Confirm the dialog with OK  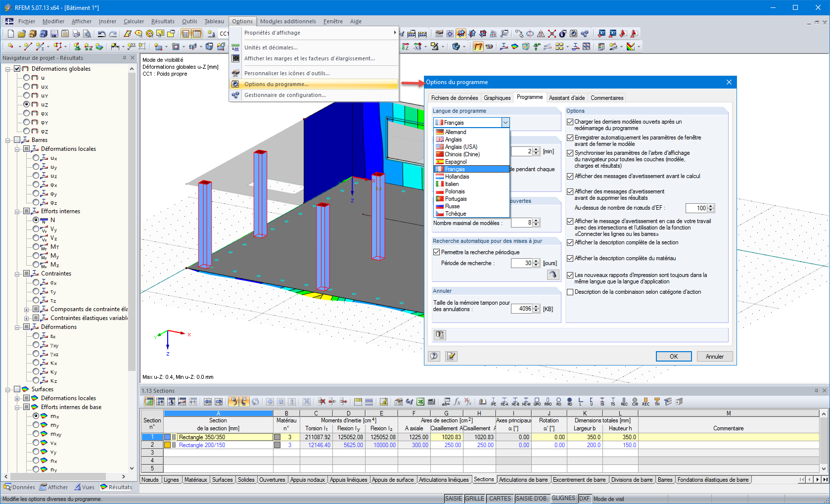click(674, 357)
